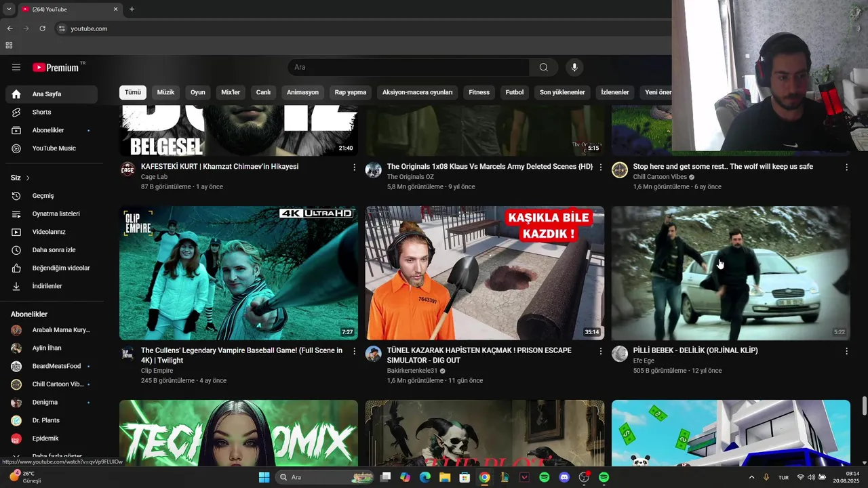Image resolution: width=868 pixels, height=488 pixels.
Task: Open more options for TÜNEL KAZARAK video
Action: [x=600, y=351]
